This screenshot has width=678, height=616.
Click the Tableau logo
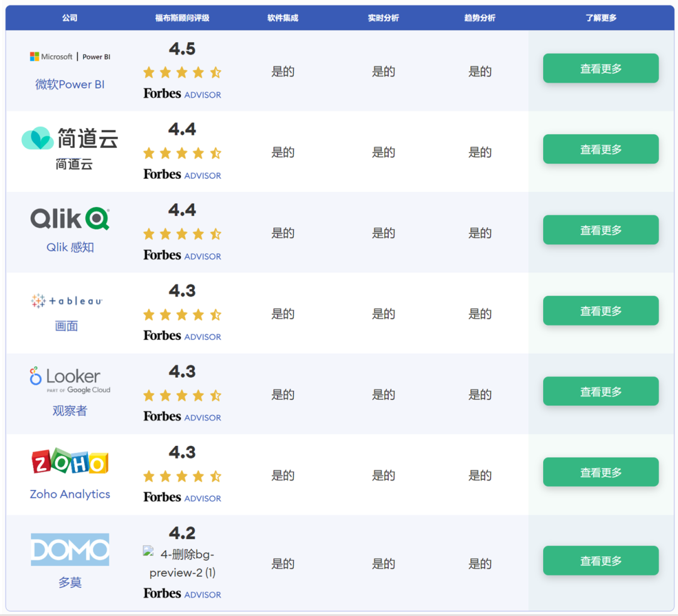(x=67, y=300)
